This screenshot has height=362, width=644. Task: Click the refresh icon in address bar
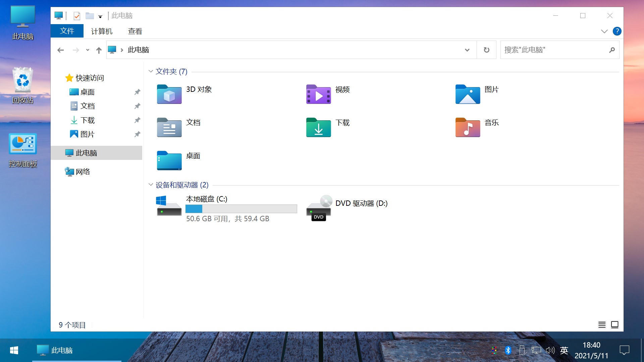point(486,50)
